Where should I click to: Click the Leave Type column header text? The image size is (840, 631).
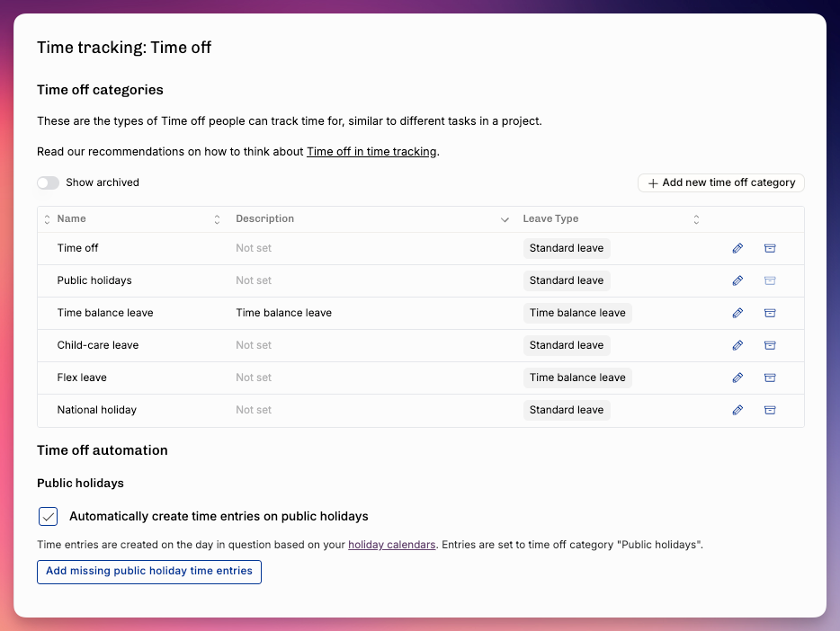(x=550, y=219)
